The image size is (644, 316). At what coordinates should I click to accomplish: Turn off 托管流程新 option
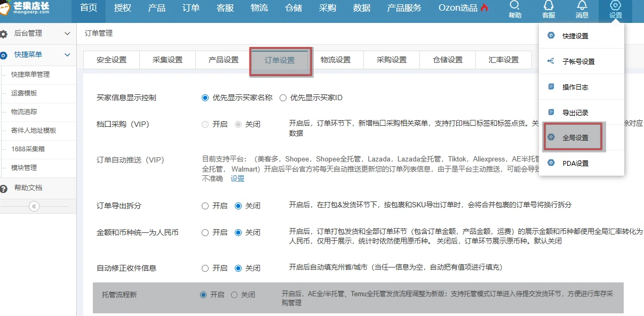coord(234,295)
